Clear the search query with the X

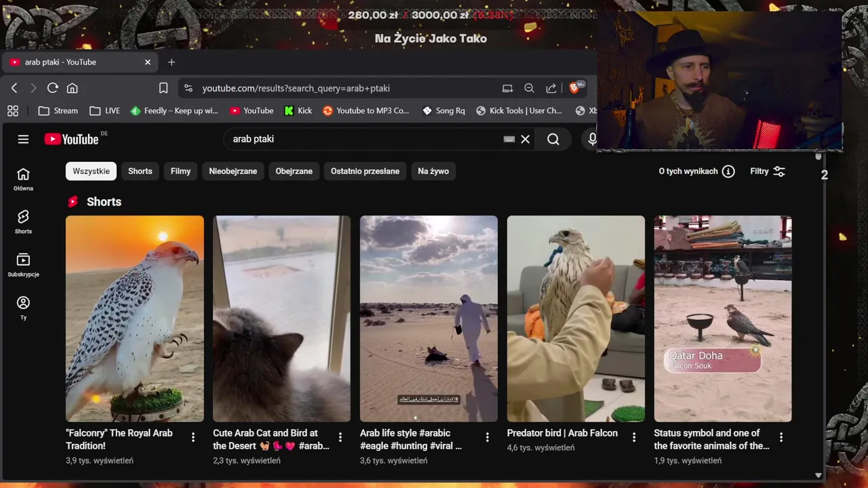[525, 139]
